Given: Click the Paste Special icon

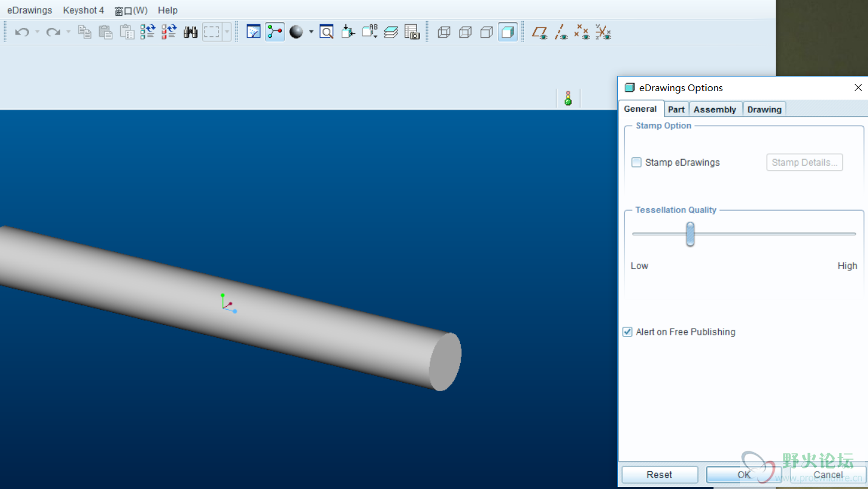Looking at the screenshot, I should pyautogui.click(x=127, y=32).
